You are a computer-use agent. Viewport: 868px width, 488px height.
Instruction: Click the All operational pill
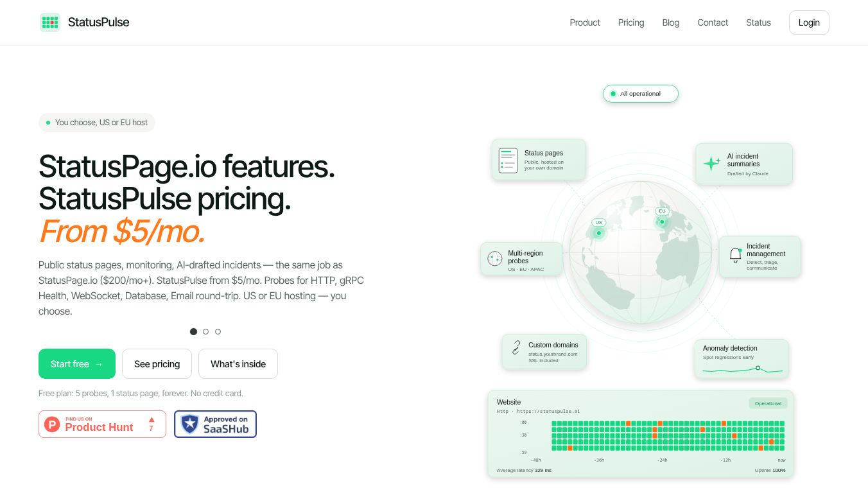[640, 94]
